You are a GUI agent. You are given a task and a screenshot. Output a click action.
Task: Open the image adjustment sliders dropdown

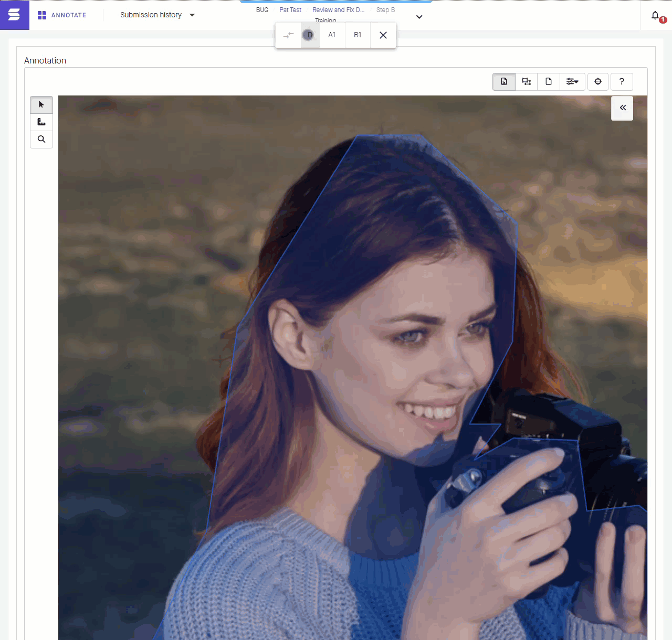tap(572, 82)
